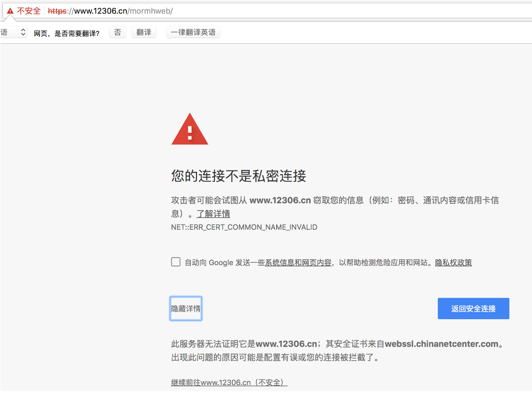Click the 否 button to decline translation
Viewport: 532px width, 395px height.
click(x=117, y=32)
